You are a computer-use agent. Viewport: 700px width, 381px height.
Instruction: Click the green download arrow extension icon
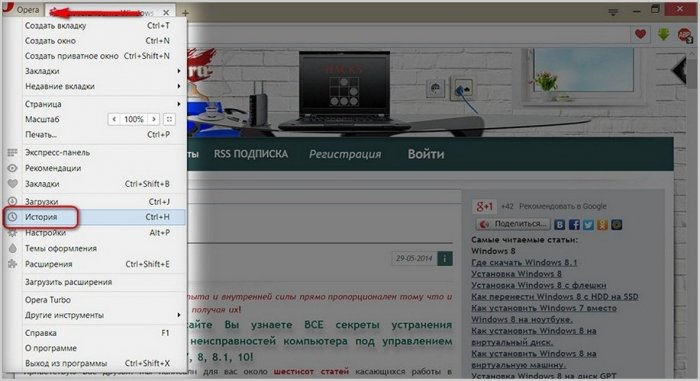(x=663, y=34)
